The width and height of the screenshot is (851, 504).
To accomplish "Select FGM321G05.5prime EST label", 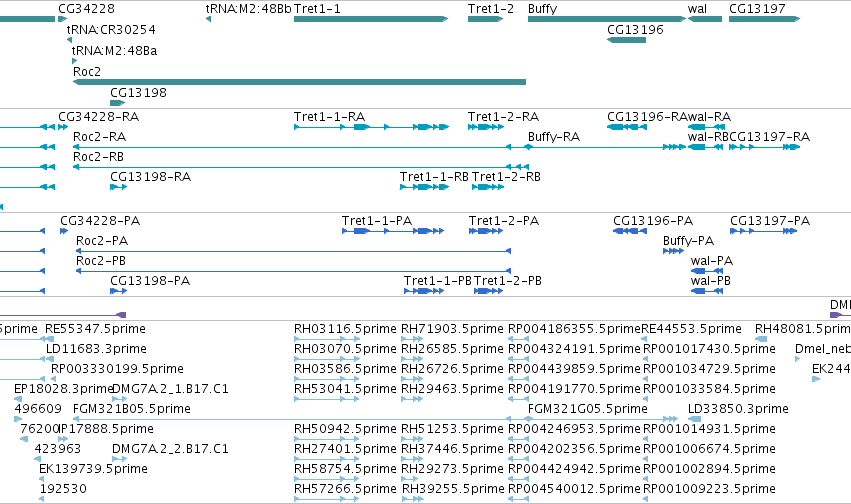I will click(x=588, y=409).
